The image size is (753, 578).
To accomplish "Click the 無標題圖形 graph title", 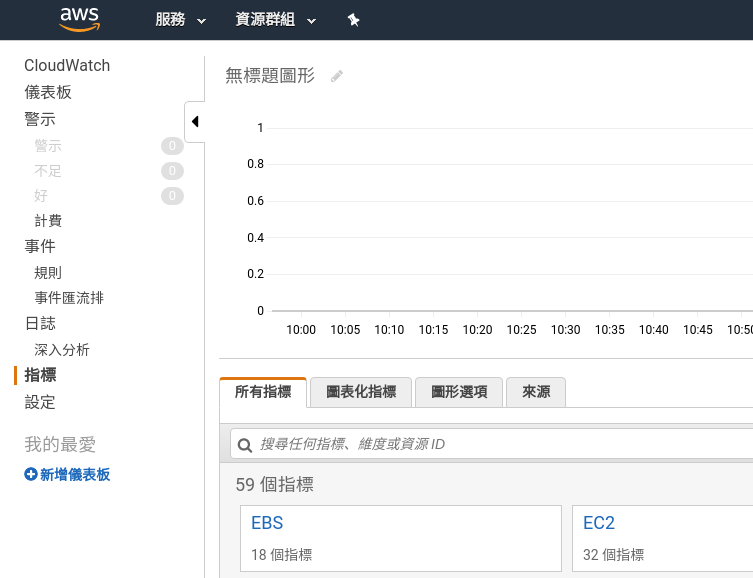I will coord(270,75).
